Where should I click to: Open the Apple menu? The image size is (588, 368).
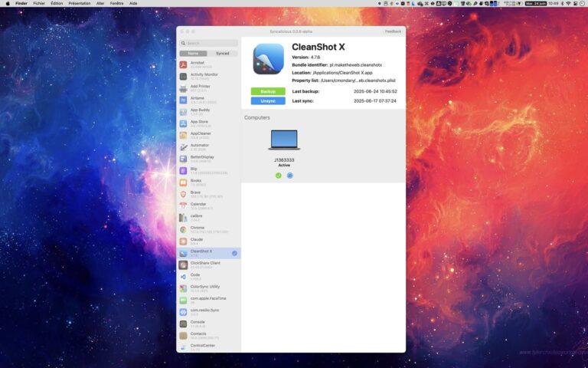coord(8,3)
